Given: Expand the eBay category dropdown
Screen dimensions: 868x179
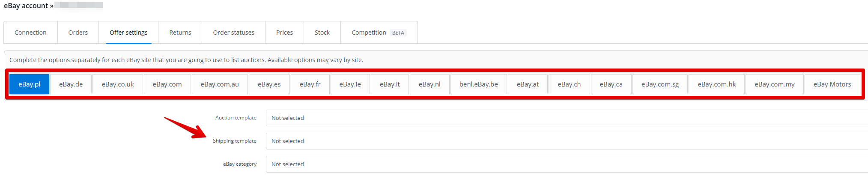Looking at the screenshot, I should click(x=565, y=164).
